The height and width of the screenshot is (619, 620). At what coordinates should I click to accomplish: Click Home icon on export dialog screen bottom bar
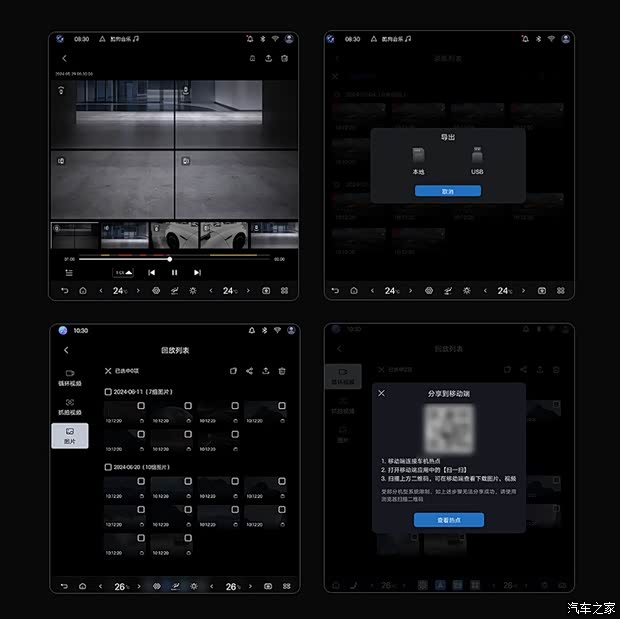[354, 291]
